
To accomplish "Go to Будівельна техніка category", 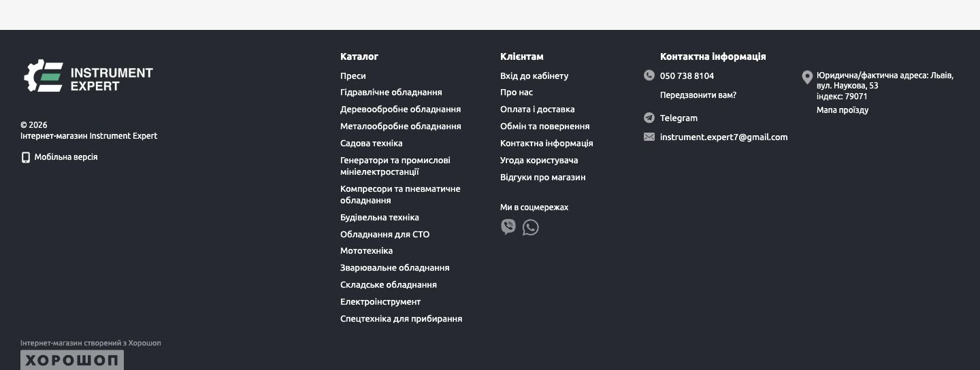I will [380, 218].
